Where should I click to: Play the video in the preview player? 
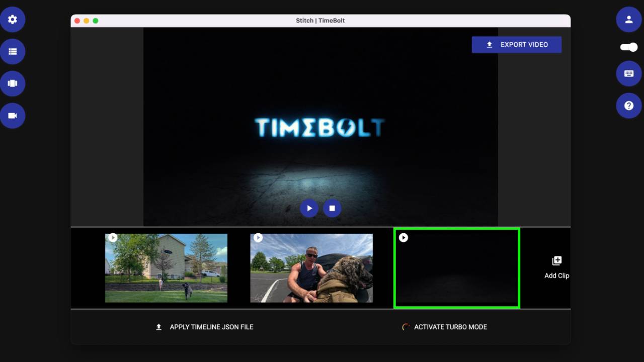tap(309, 208)
